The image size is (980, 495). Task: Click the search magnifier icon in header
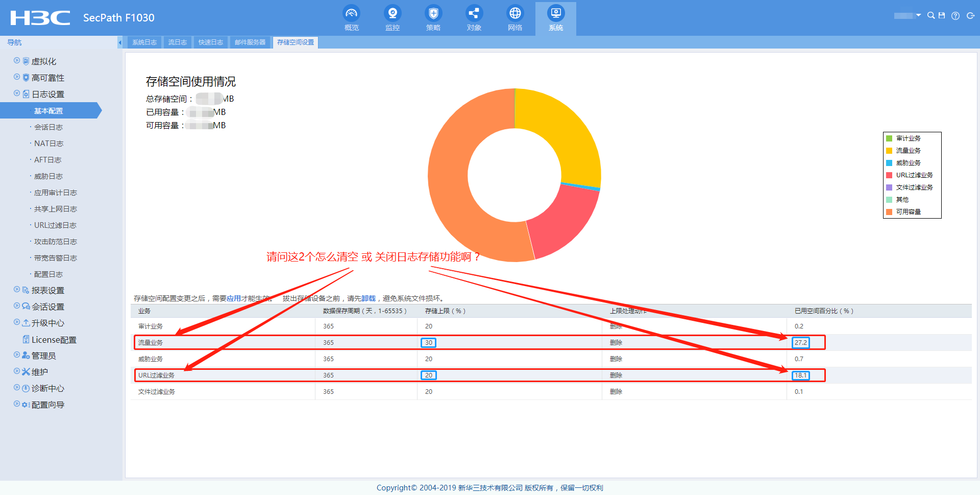coord(931,16)
